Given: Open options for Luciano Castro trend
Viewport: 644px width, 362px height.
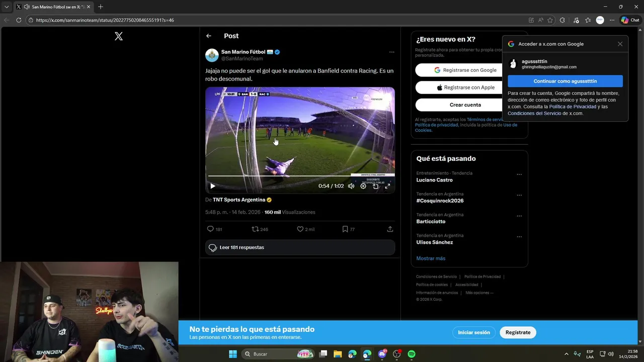Looking at the screenshot, I should [519, 174].
